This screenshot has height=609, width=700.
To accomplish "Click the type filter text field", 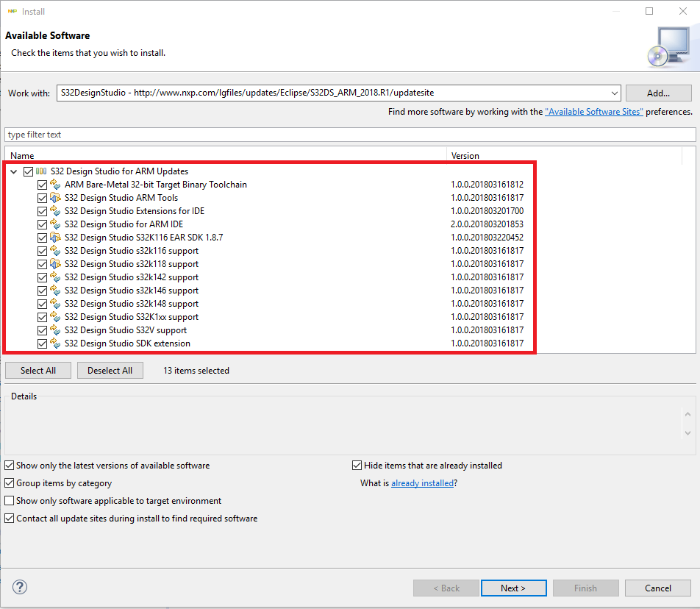I will coord(350,135).
